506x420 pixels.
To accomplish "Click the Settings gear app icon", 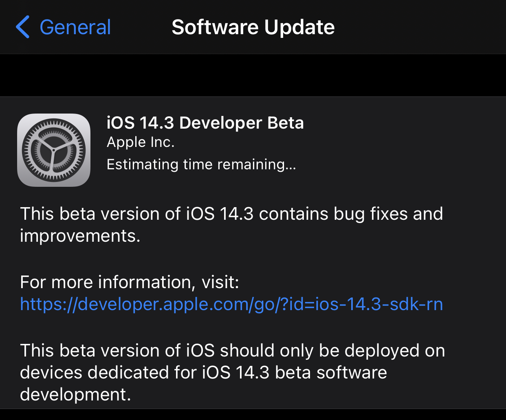I will click(x=54, y=150).
